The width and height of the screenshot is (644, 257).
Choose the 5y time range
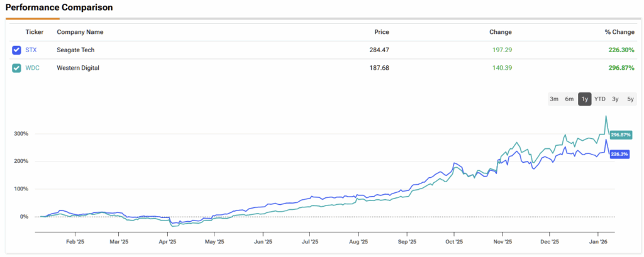(x=630, y=99)
